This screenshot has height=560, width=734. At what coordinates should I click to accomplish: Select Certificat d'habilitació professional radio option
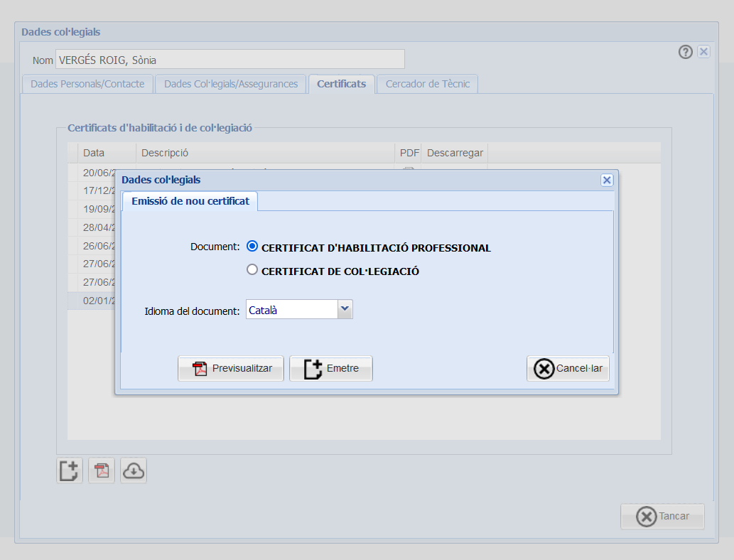(252, 247)
